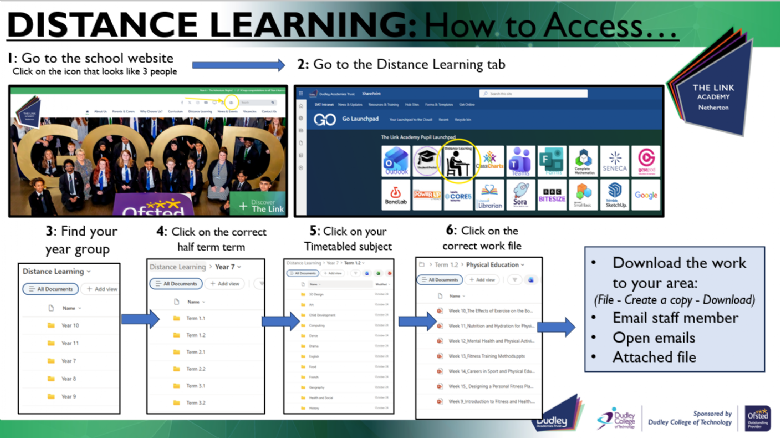780x438 pixels.
Task: Sort by Name in Year 7 panel
Action: pos(196,302)
